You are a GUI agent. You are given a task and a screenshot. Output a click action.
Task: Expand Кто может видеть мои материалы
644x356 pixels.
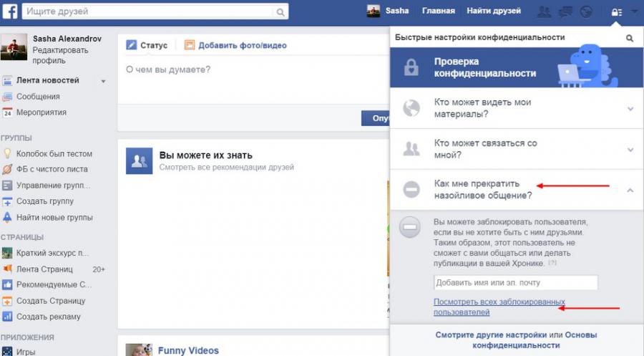click(x=516, y=108)
